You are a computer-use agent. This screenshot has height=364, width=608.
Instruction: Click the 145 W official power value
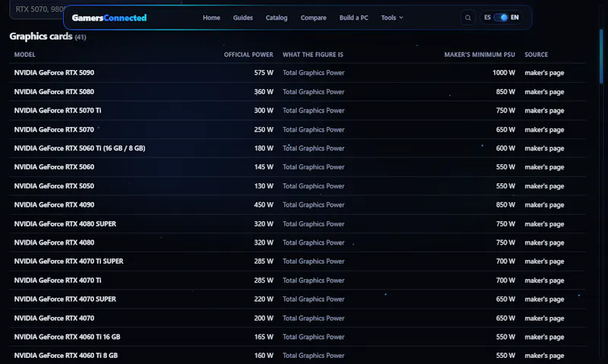(x=264, y=167)
